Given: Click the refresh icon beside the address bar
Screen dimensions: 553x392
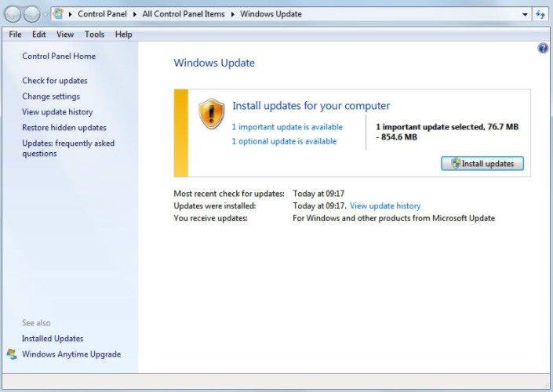Looking at the screenshot, I should point(540,14).
